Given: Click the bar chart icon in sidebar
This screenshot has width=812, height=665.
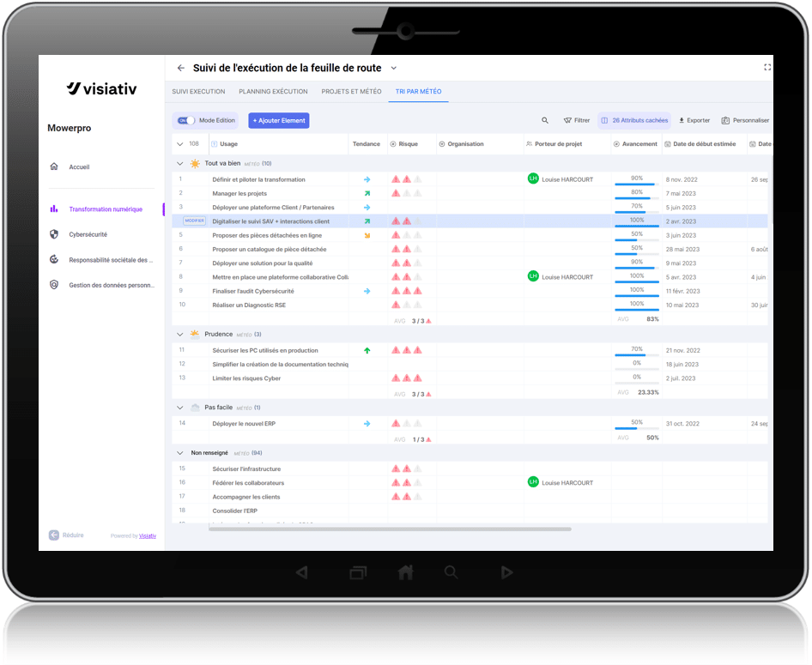Looking at the screenshot, I should [x=54, y=209].
